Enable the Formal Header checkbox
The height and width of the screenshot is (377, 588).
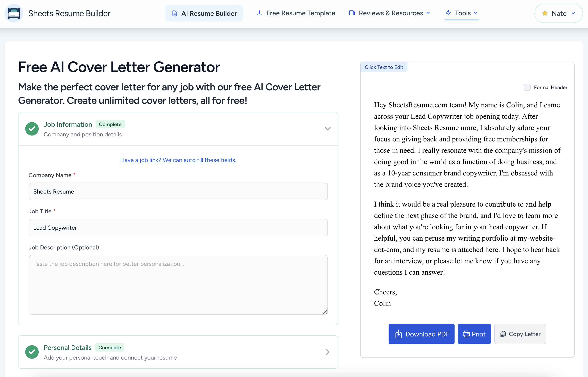[527, 87]
